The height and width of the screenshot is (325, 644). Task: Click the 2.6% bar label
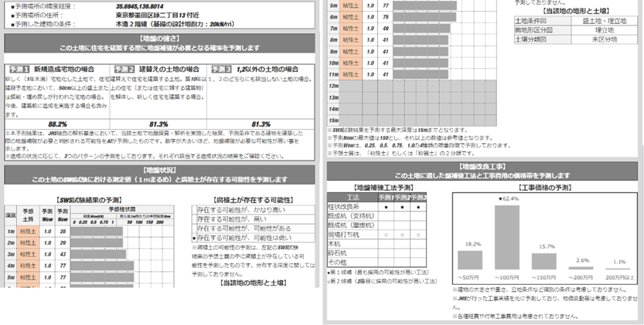tap(582, 260)
